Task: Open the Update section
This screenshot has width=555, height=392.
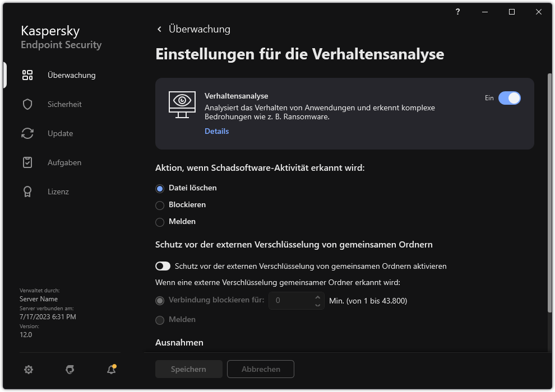Action: (x=27, y=133)
